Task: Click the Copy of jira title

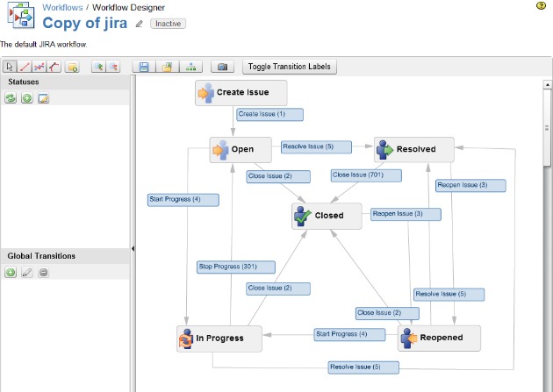Action: (84, 24)
